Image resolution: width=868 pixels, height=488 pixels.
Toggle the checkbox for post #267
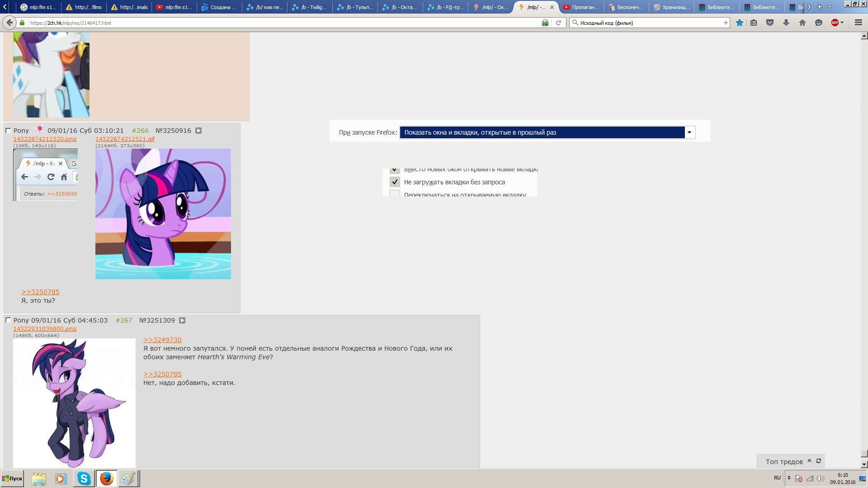coord(8,320)
